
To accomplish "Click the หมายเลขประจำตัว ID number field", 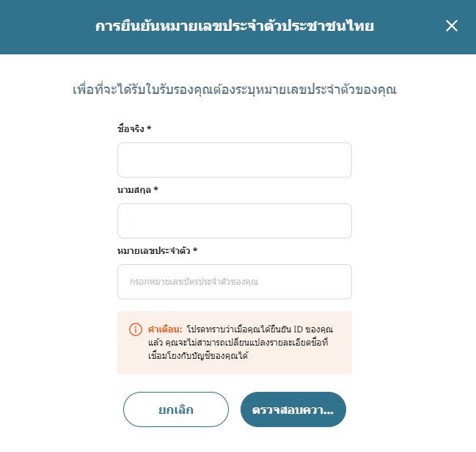I will 235,282.
